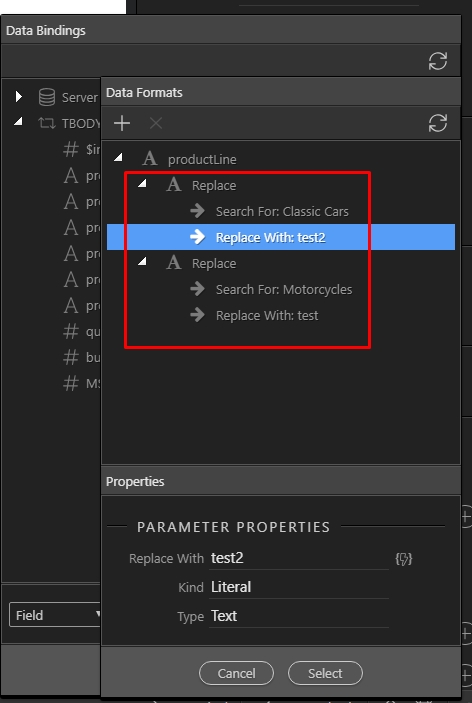Screen dimensions: 472x703
Task: Collapse the TBODY repeat node
Action: pyautogui.click(x=18, y=121)
